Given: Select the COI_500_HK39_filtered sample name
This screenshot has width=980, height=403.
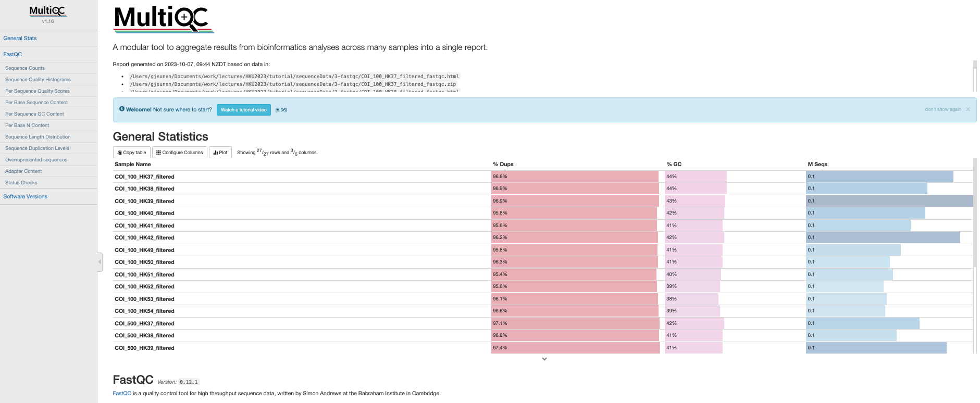Looking at the screenshot, I should tap(144, 348).
